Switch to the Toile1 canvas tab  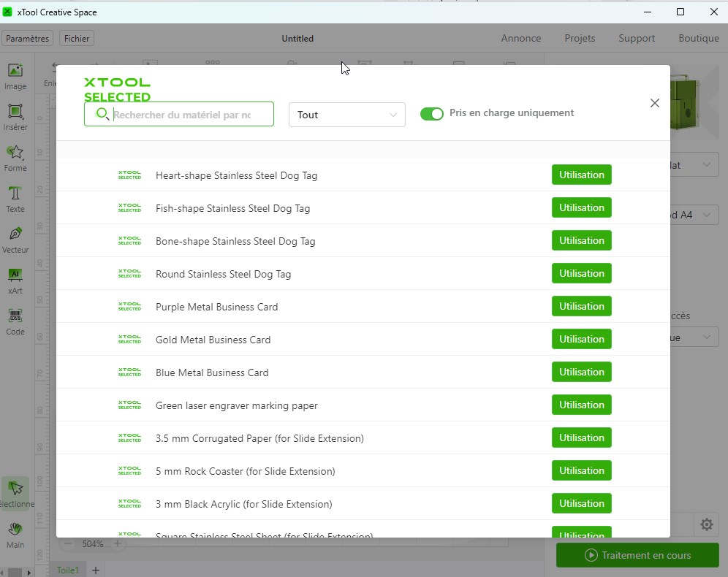(68, 570)
